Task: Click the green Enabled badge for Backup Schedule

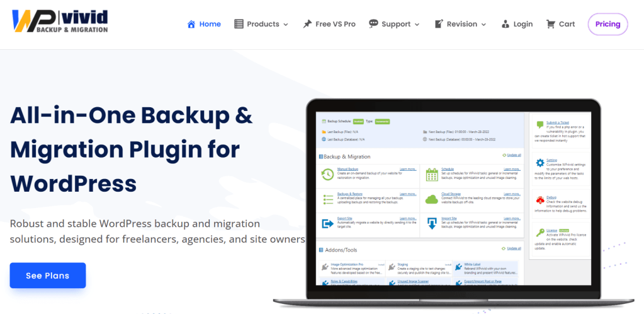Action: pos(359,122)
